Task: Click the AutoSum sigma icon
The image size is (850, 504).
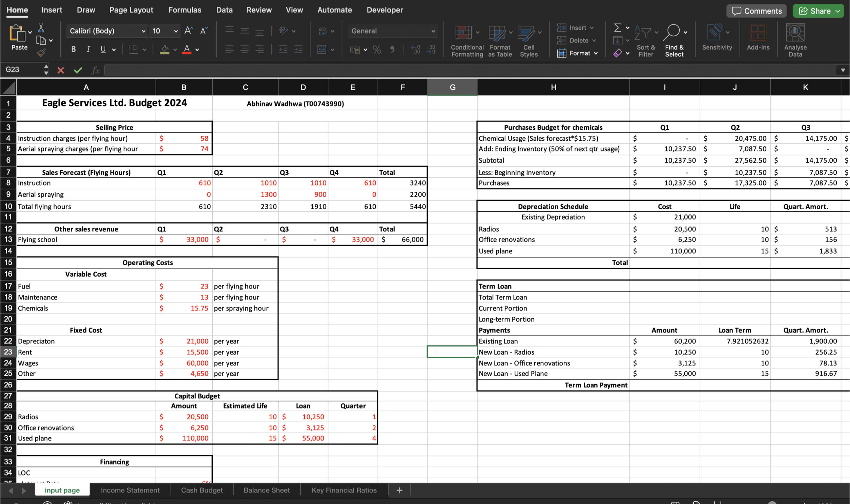Action: 618,27
